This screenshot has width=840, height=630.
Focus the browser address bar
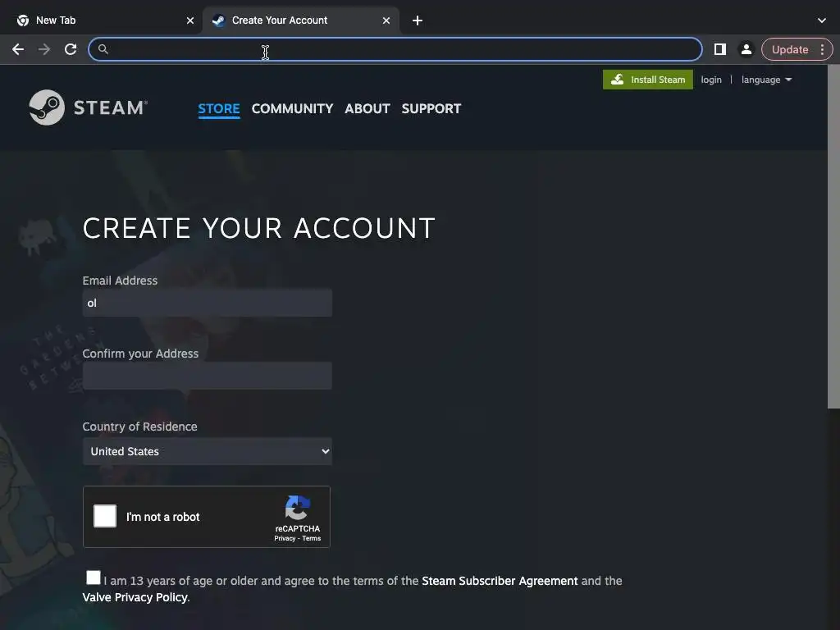coord(395,49)
